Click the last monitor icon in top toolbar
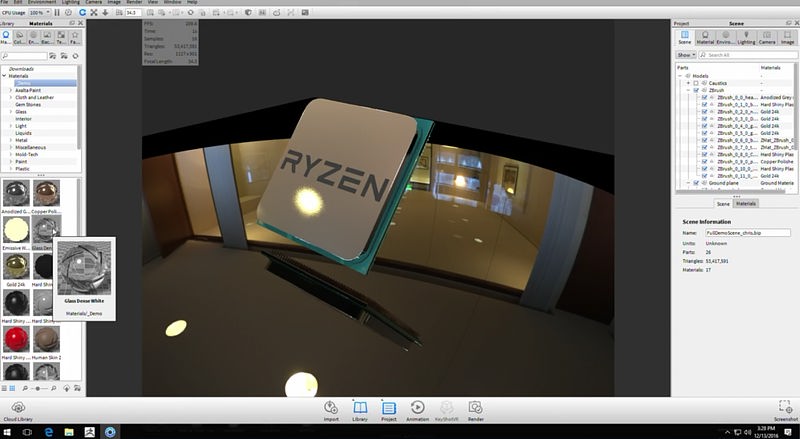The image size is (800, 439). (x=305, y=12)
